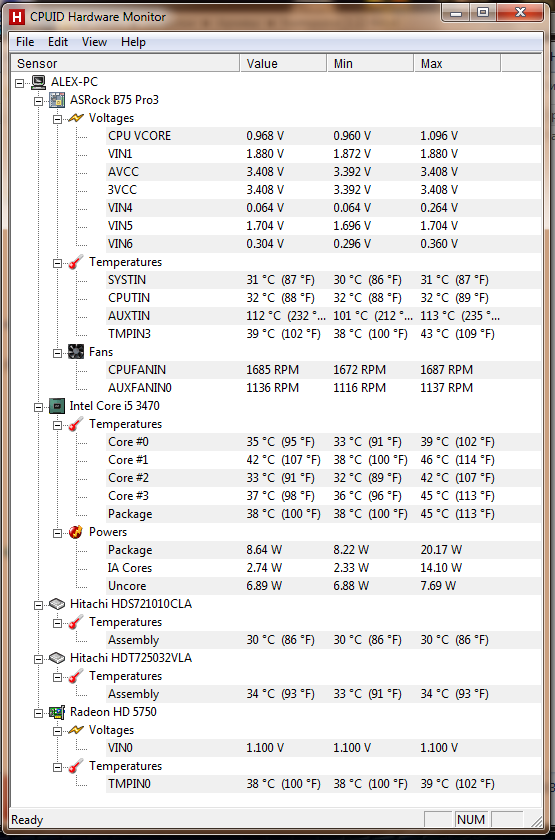Select the IA Cores power row
The image size is (555, 840).
324,568
